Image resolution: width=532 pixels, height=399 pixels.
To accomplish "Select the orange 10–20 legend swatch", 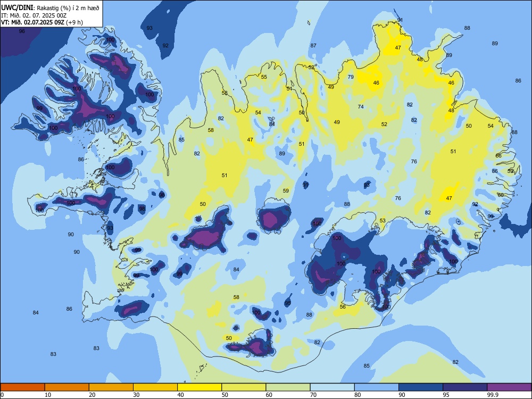I will coord(67,387).
